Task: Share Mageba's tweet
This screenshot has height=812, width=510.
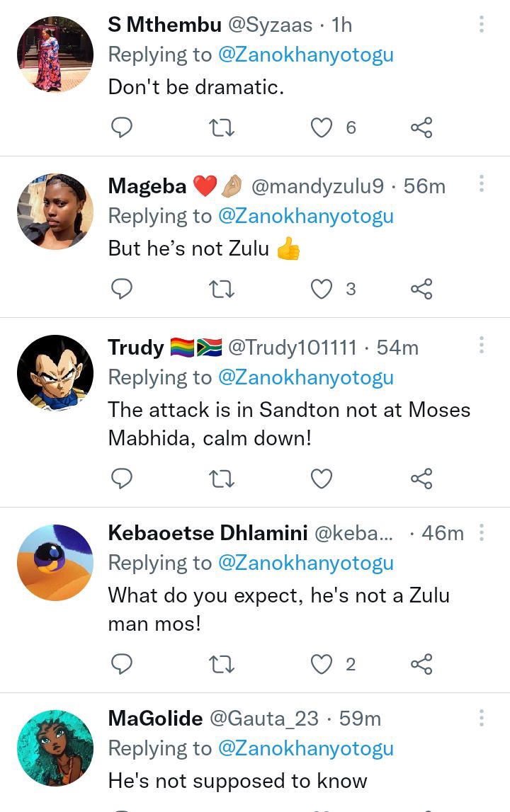Action: click(x=421, y=289)
